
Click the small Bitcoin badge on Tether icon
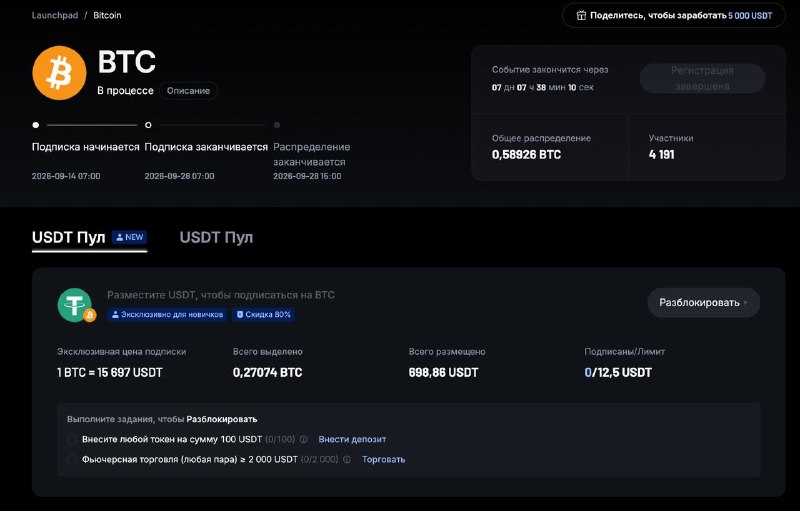coord(90,316)
